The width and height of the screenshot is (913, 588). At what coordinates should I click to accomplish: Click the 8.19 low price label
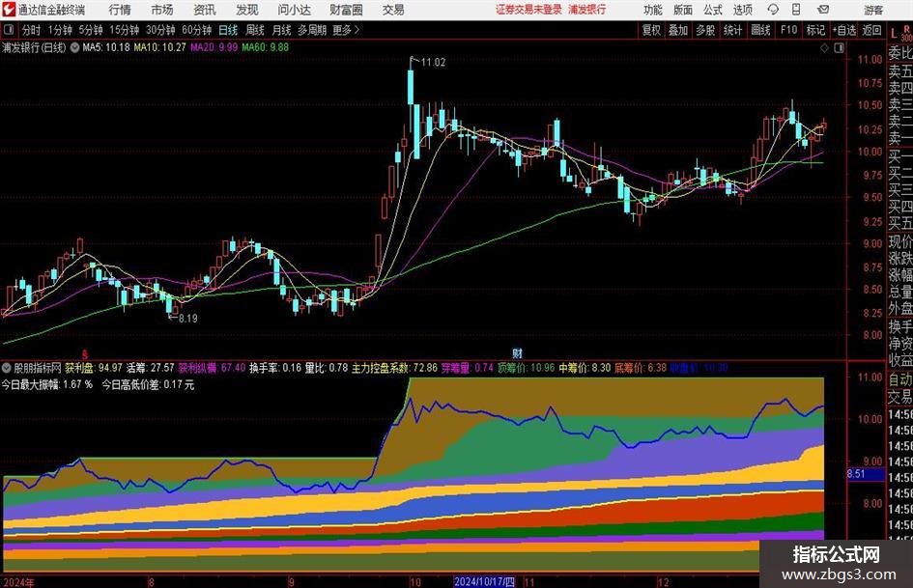(x=187, y=319)
